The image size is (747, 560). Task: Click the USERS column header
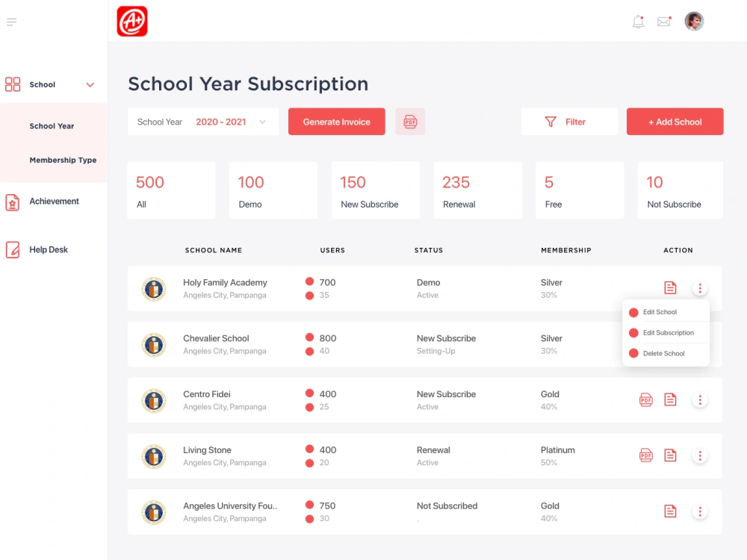click(332, 250)
